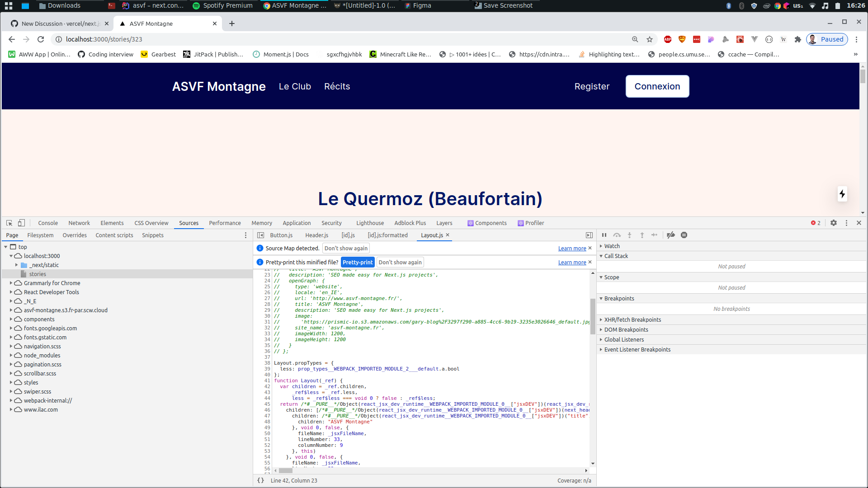Click Don't show again for source map
The height and width of the screenshot is (488, 868).
coord(346,248)
